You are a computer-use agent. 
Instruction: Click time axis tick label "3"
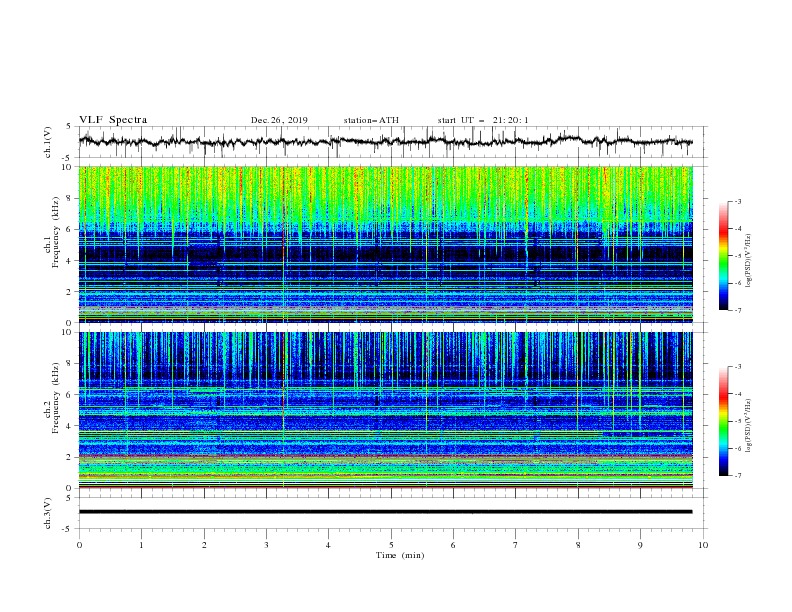click(x=267, y=545)
